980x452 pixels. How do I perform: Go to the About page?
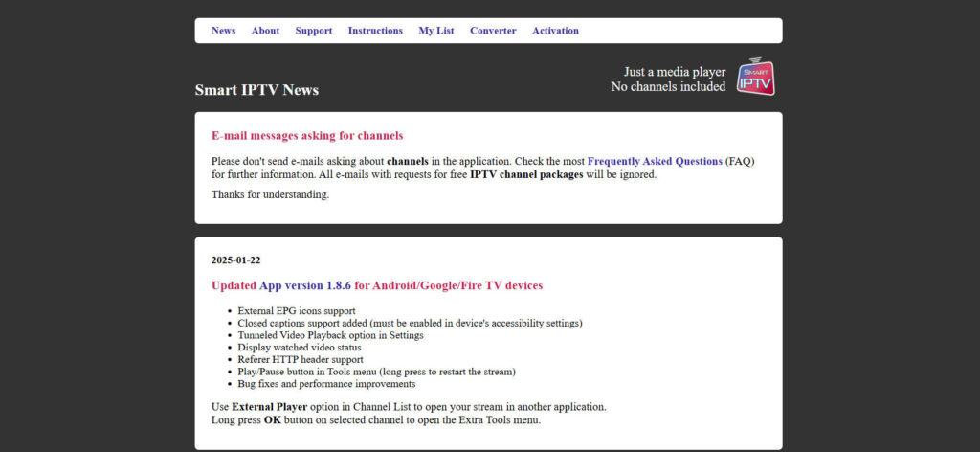point(266,31)
